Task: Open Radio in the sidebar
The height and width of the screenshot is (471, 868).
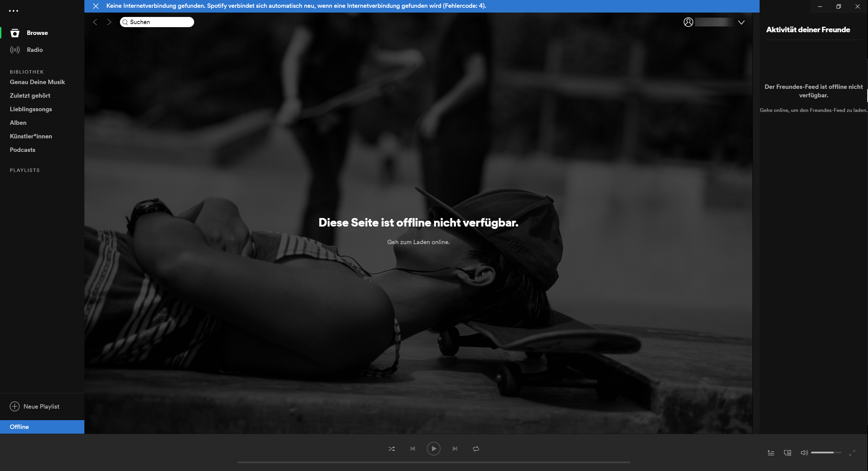Action: click(x=35, y=50)
